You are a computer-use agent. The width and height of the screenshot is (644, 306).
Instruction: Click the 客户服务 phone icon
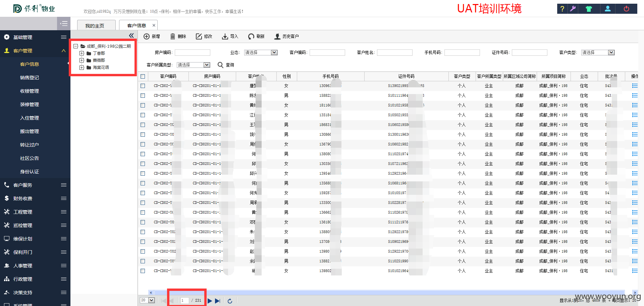point(7,185)
